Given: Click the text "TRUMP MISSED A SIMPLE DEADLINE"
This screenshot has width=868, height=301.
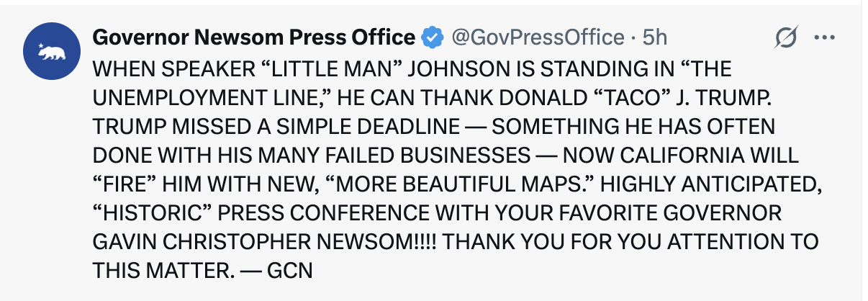Looking at the screenshot, I should 276,127.
